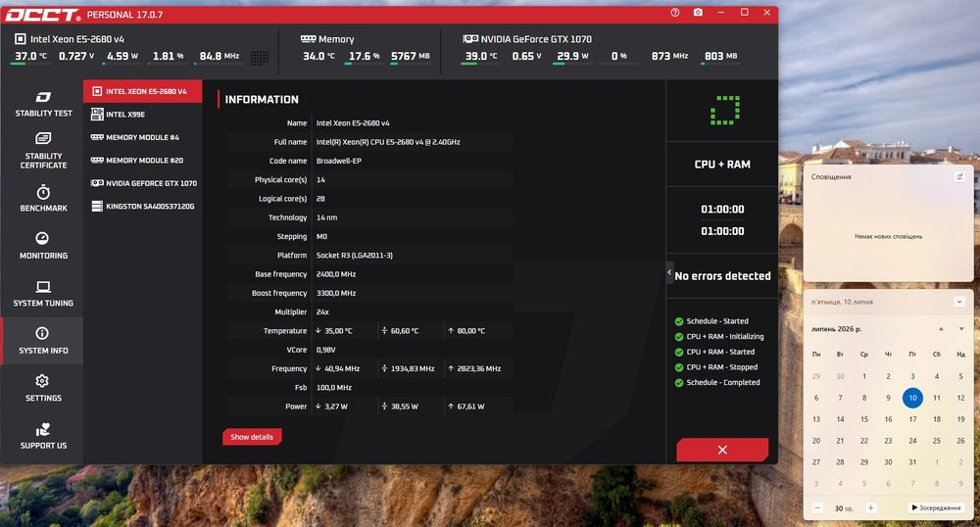Collapse the calendar panel chevron
Viewport: 980px width, 527px height.
coord(959,302)
